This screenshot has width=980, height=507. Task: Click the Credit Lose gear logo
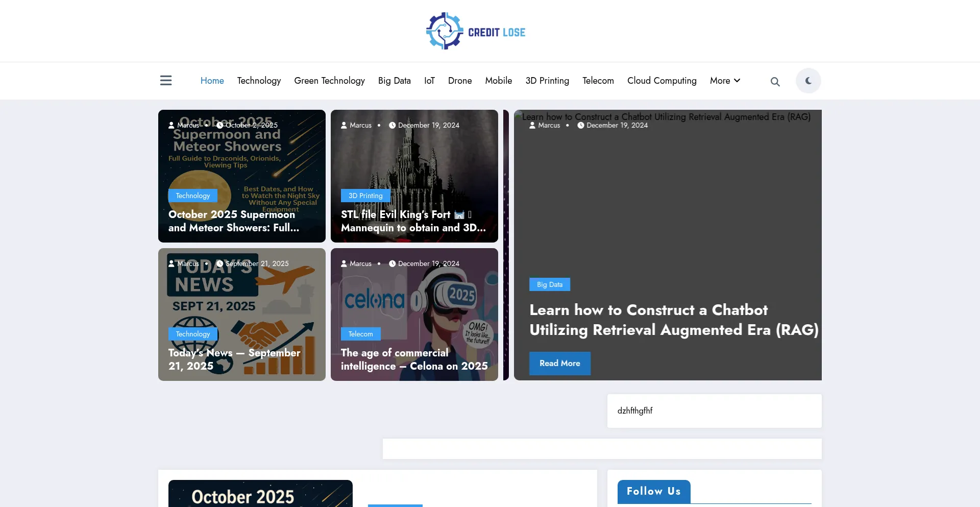[x=445, y=31]
